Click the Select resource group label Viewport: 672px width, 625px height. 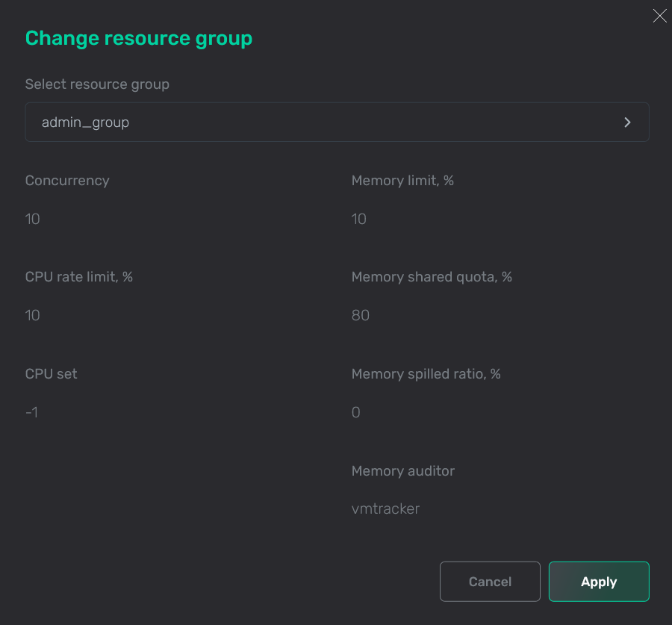tap(97, 84)
